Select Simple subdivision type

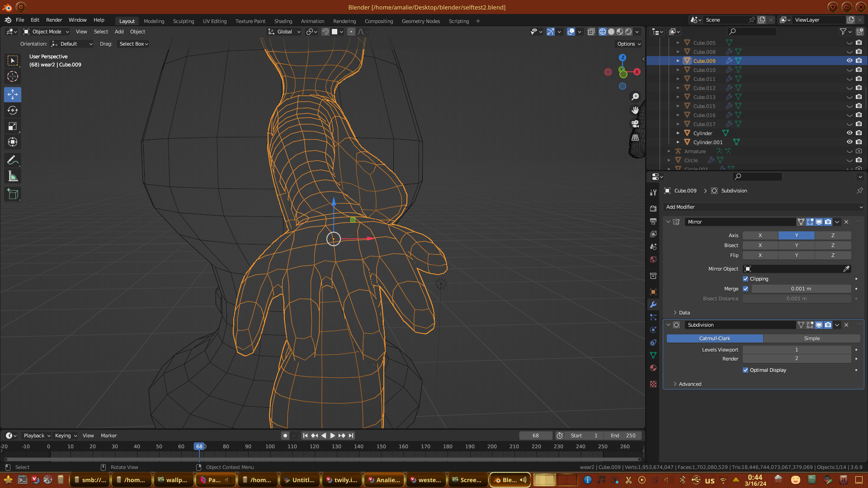point(811,338)
